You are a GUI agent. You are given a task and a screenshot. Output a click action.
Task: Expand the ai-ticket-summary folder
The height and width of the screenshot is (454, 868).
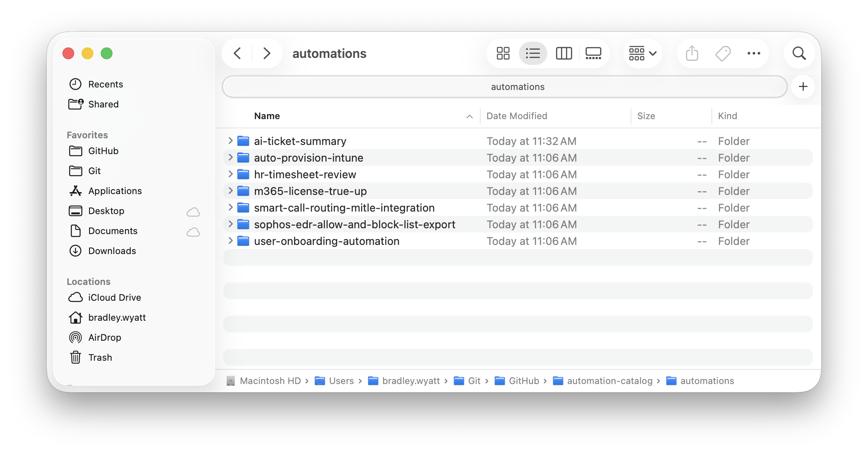pos(230,141)
